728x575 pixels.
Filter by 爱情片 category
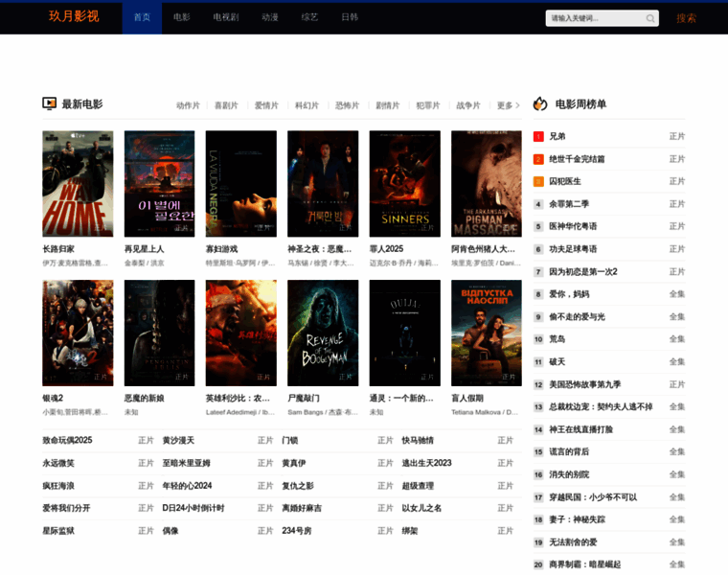point(266,106)
